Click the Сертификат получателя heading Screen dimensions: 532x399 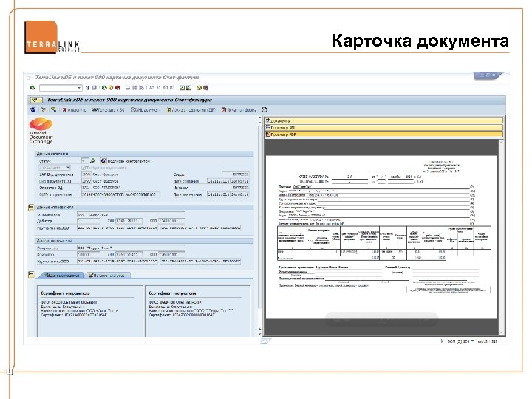172,293
